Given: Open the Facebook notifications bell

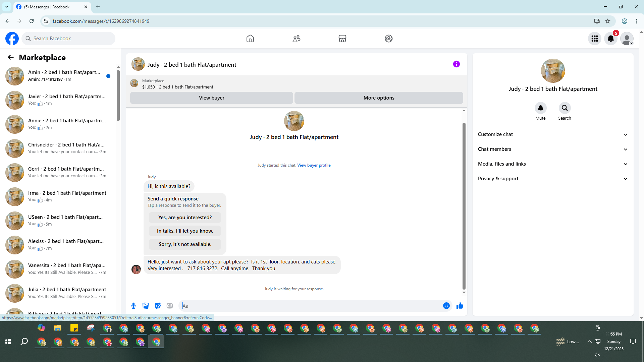Looking at the screenshot, I should click(x=611, y=39).
